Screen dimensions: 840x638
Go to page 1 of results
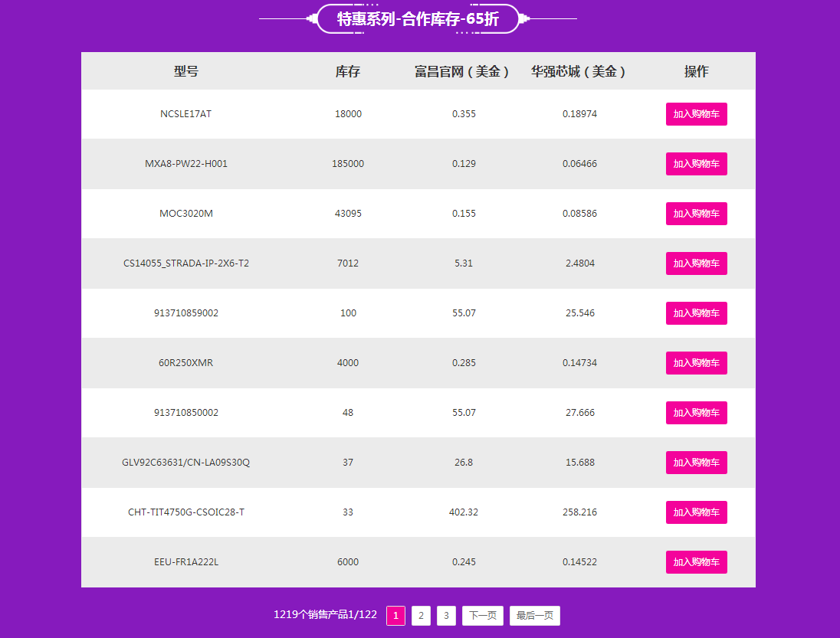tap(395, 616)
